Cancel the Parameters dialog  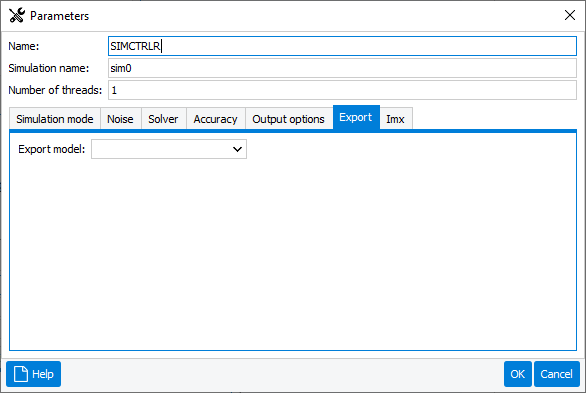pos(557,374)
